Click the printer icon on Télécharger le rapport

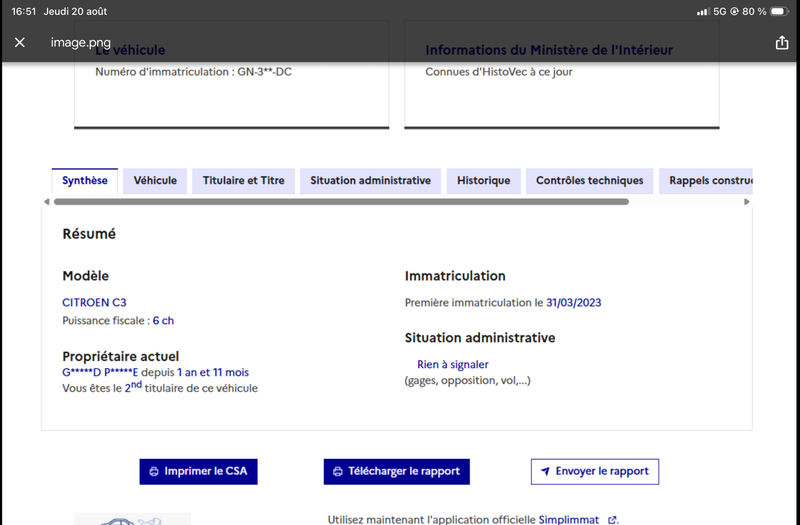click(338, 471)
